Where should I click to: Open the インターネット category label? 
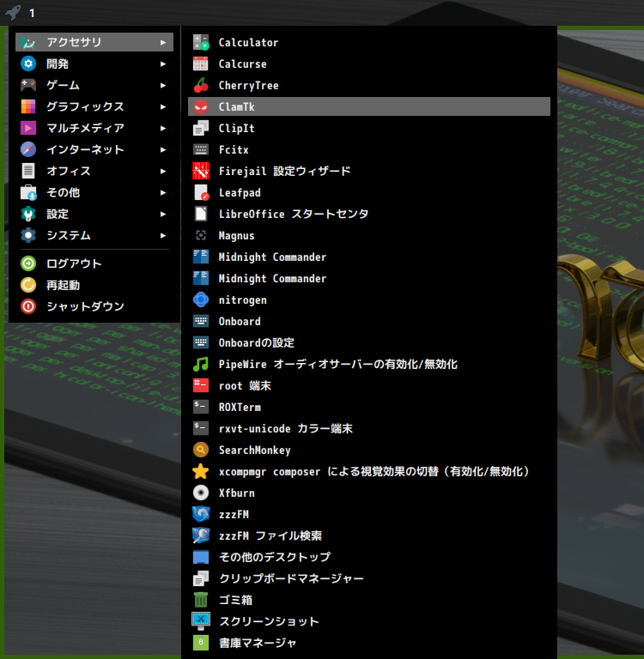(85, 149)
